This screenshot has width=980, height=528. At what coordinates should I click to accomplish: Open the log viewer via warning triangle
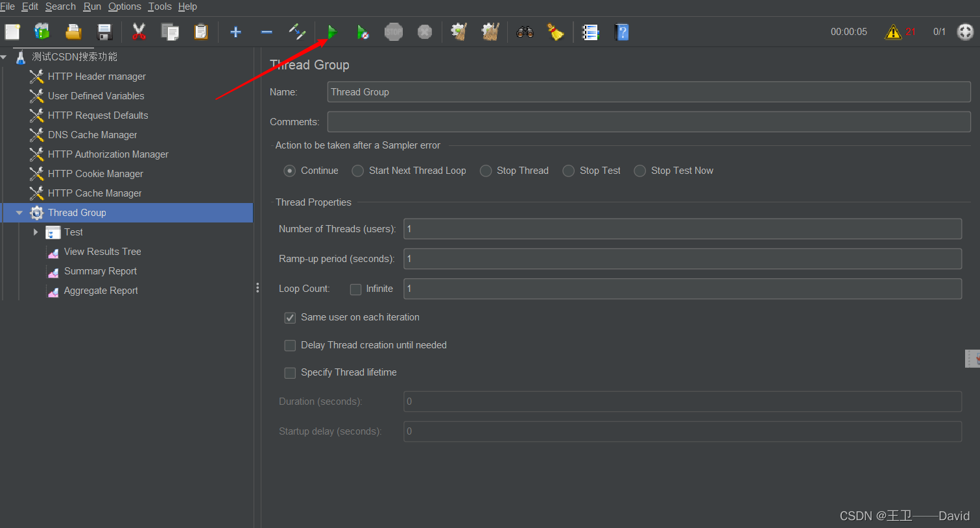(x=893, y=32)
